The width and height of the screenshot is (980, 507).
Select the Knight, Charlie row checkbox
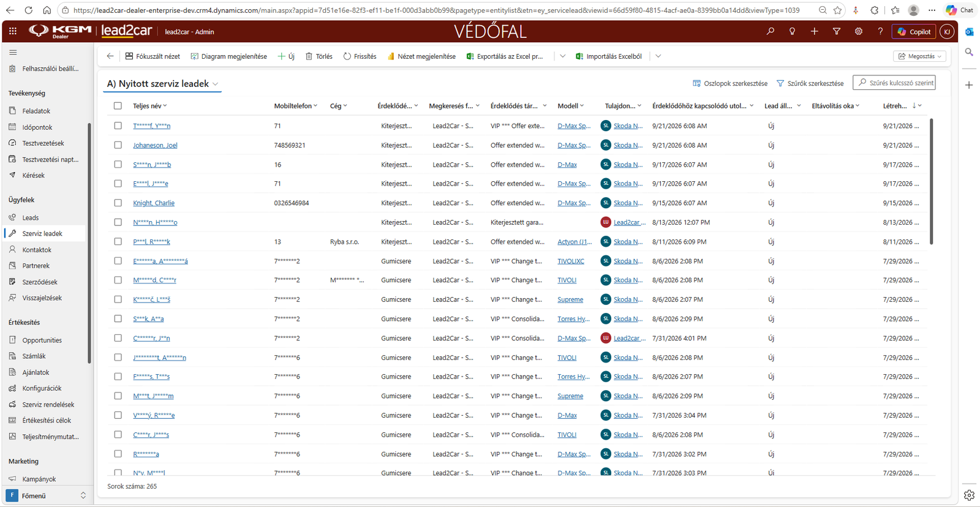click(x=118, y=203)
